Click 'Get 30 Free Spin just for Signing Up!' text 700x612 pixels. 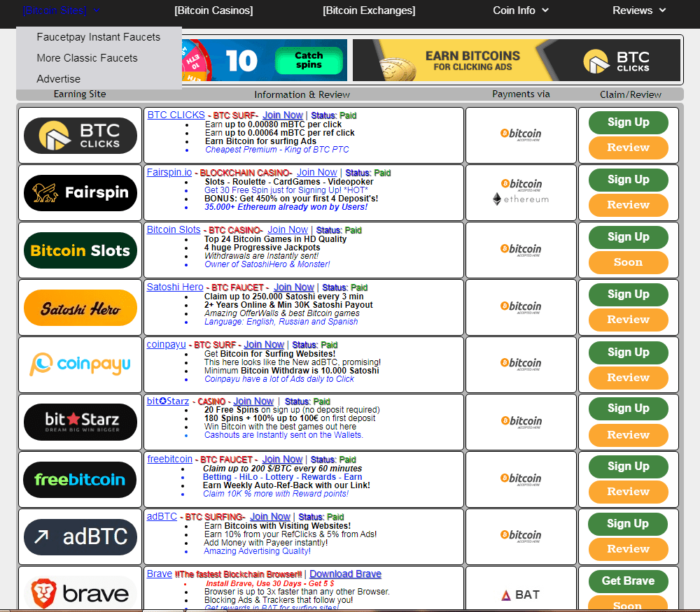point(286,190)
